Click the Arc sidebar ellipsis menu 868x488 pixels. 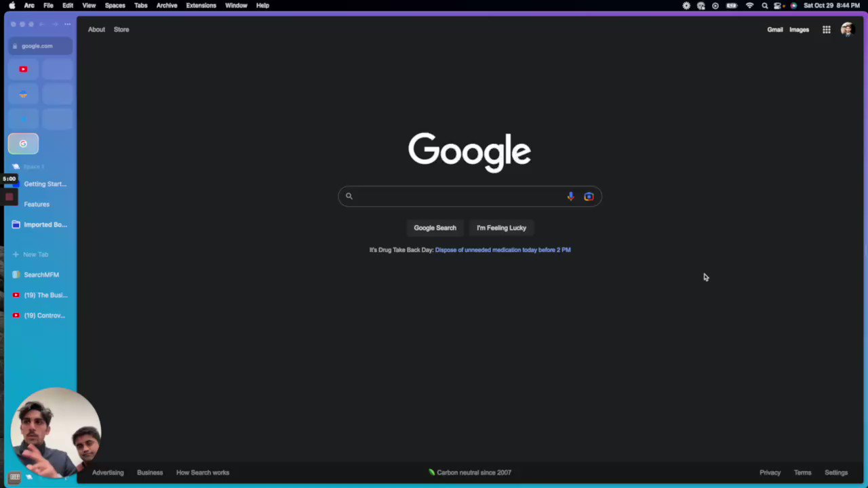(x=67, y=24)
